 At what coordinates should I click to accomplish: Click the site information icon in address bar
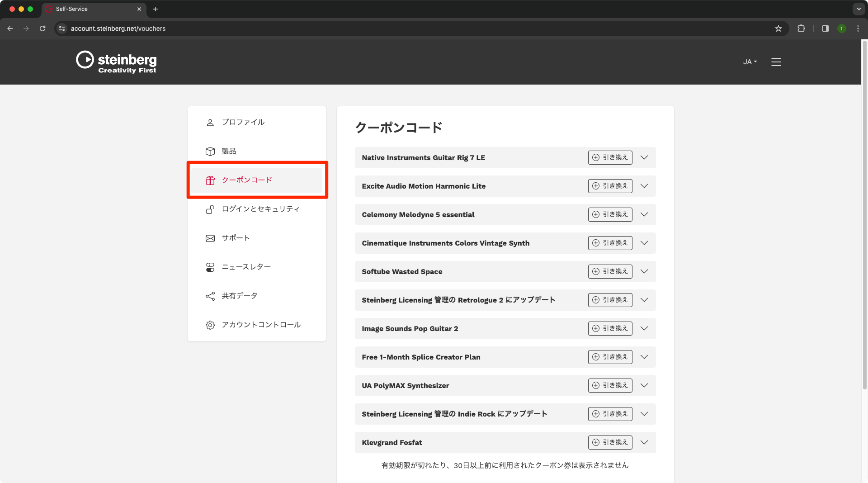click(62, 28)
